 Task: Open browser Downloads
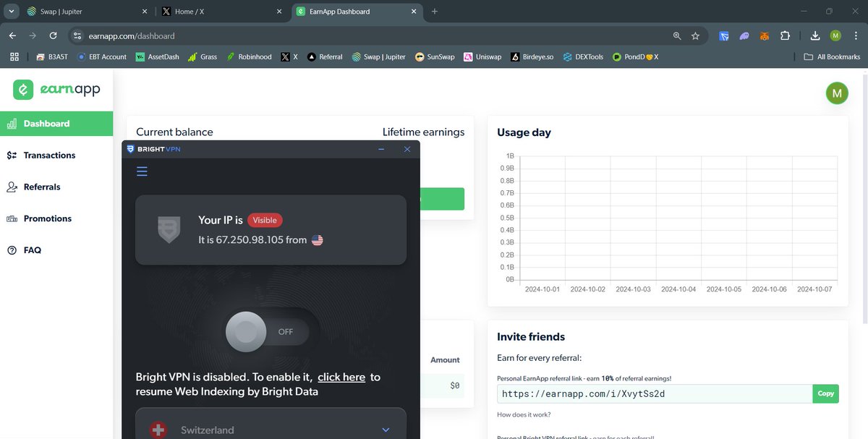click(815, 35)
